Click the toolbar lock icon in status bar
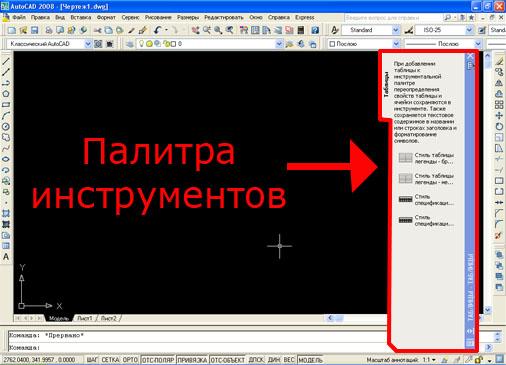Screen dimensions: 506x365 point(479,360)
